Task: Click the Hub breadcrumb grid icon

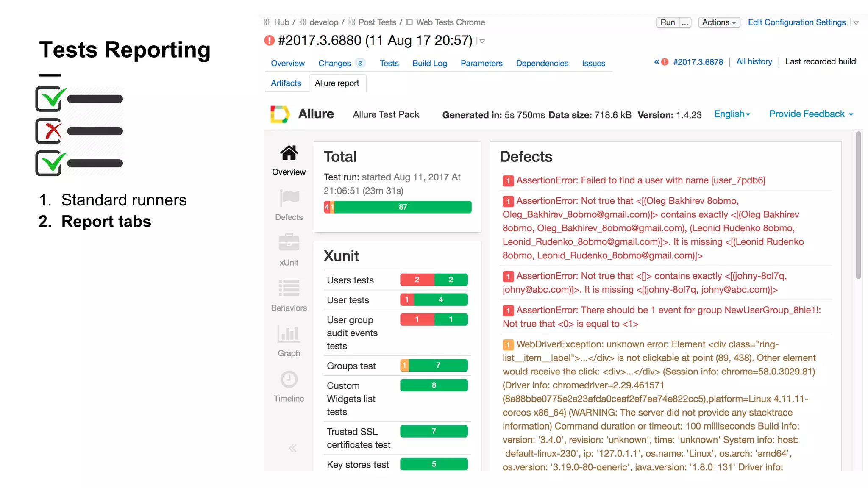Action: click(267, 22)
